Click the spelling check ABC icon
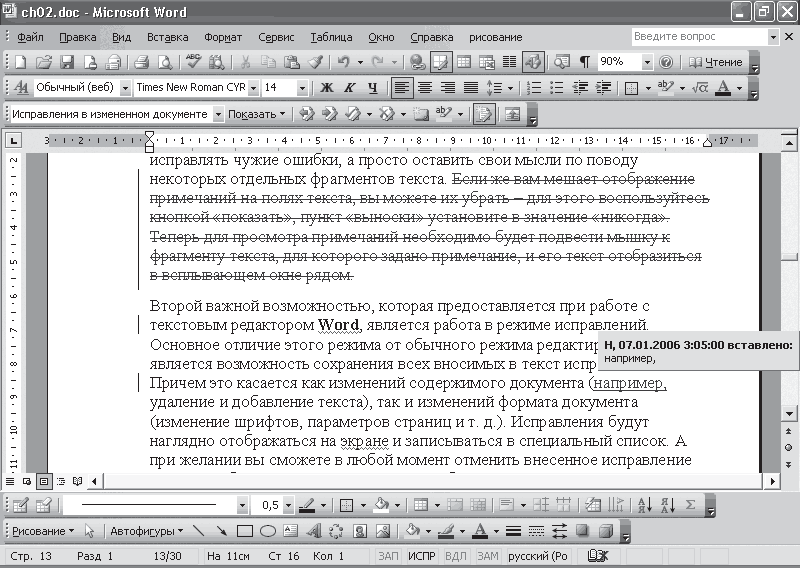This screenshot has width=800, height=568. pos(194,62)
